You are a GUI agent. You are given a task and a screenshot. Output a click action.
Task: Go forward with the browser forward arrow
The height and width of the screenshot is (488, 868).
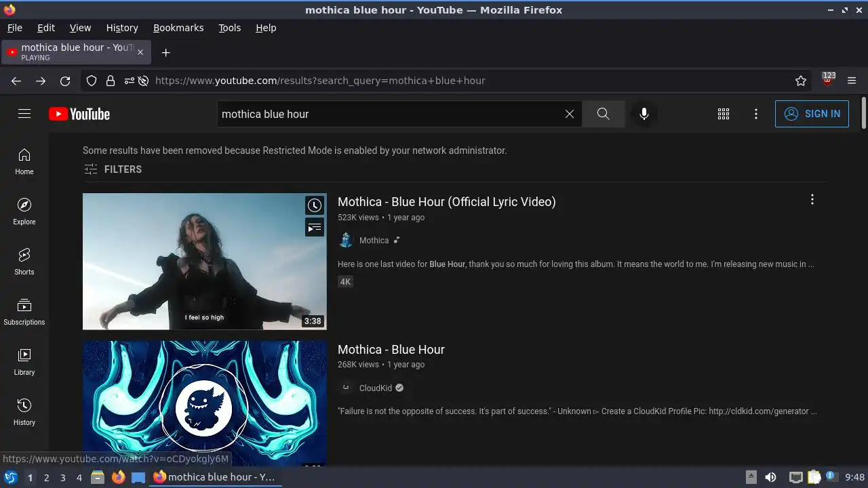pyautogui.click(x=41, y=81)
